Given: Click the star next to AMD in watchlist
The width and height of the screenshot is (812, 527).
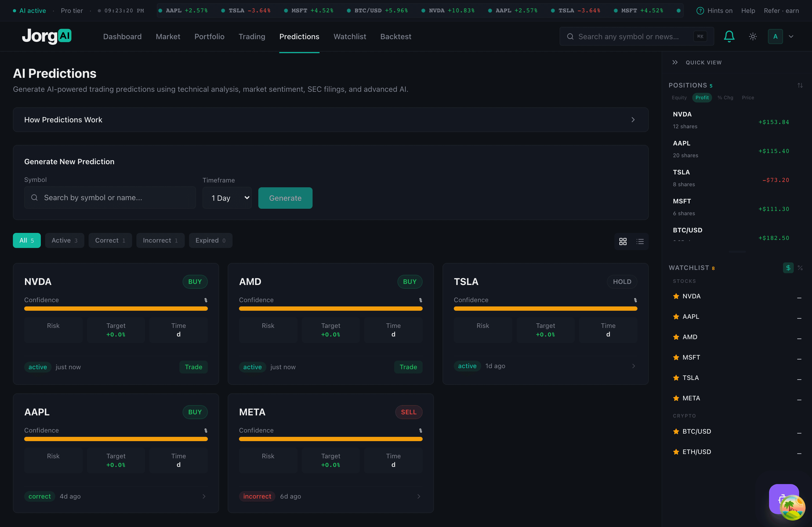Looking at the screenshot, I should click(x=676, y=337).
